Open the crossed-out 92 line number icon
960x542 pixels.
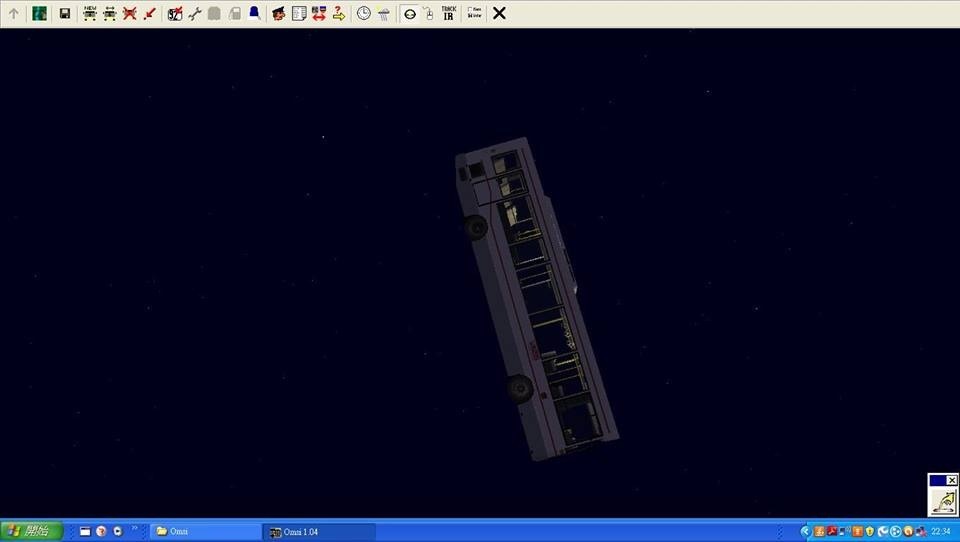pyautogui.click(x=175, y=13)
